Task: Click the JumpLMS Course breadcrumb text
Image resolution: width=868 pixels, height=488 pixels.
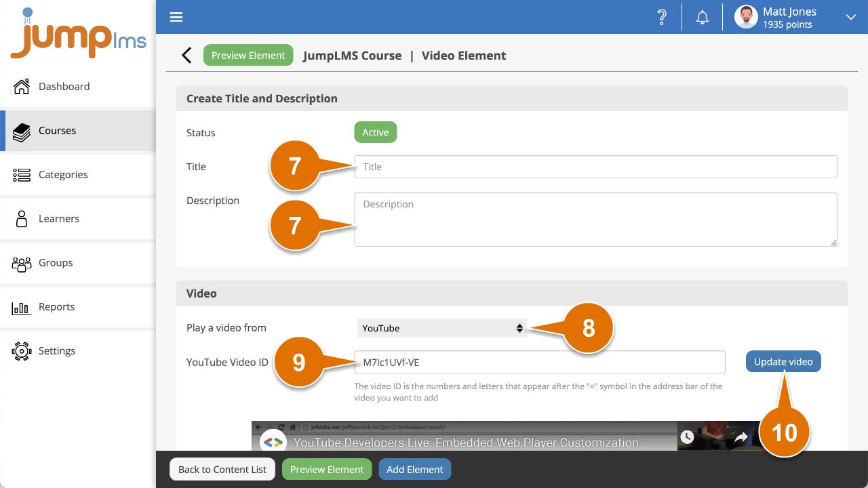Action: 353,56
